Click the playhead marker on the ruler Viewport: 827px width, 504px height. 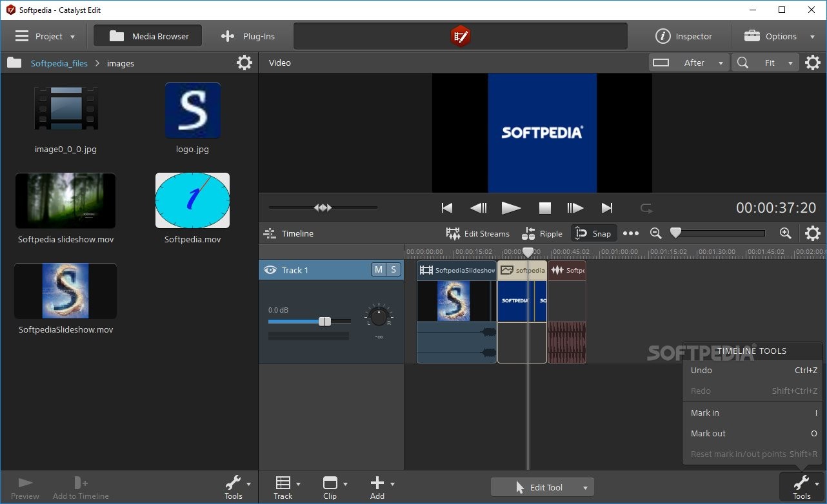click(x=528, y=253)
